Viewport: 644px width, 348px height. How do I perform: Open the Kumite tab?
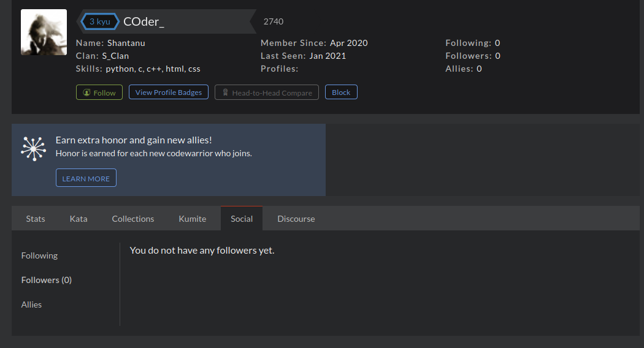192,219
